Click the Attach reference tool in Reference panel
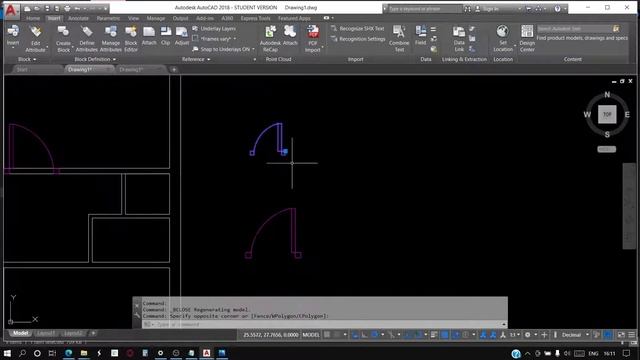 click(149, 36)
